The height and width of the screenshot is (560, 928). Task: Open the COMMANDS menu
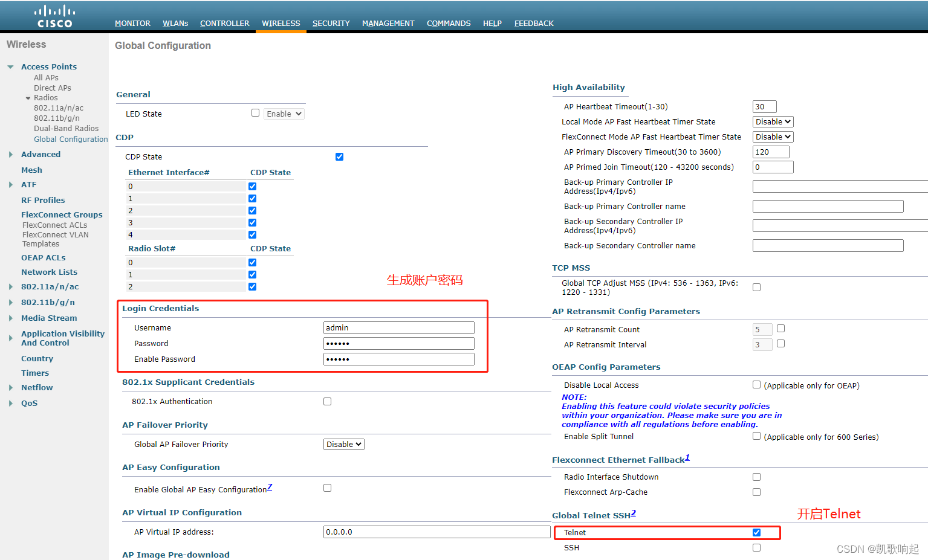(449, 24)
